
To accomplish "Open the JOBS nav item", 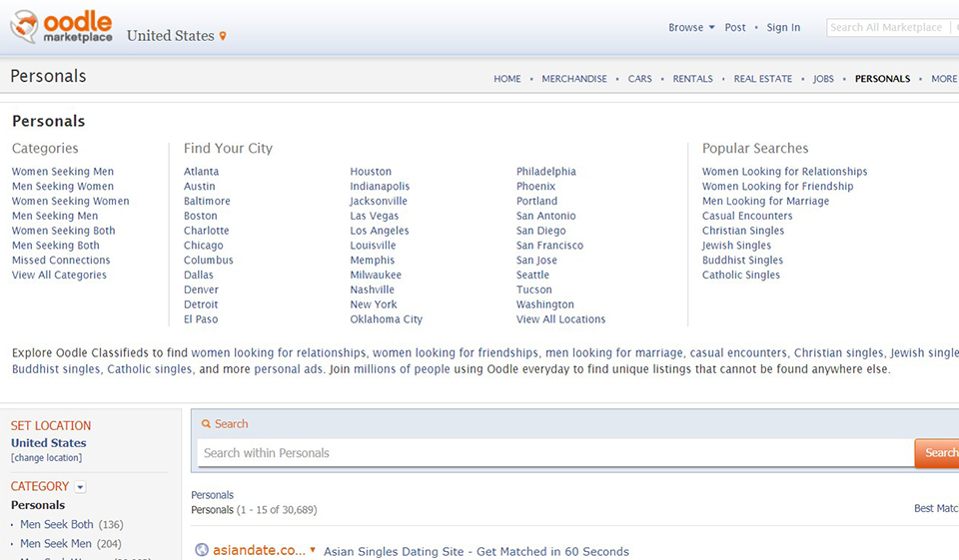I will pyautogui.click(x=823, y=79).
